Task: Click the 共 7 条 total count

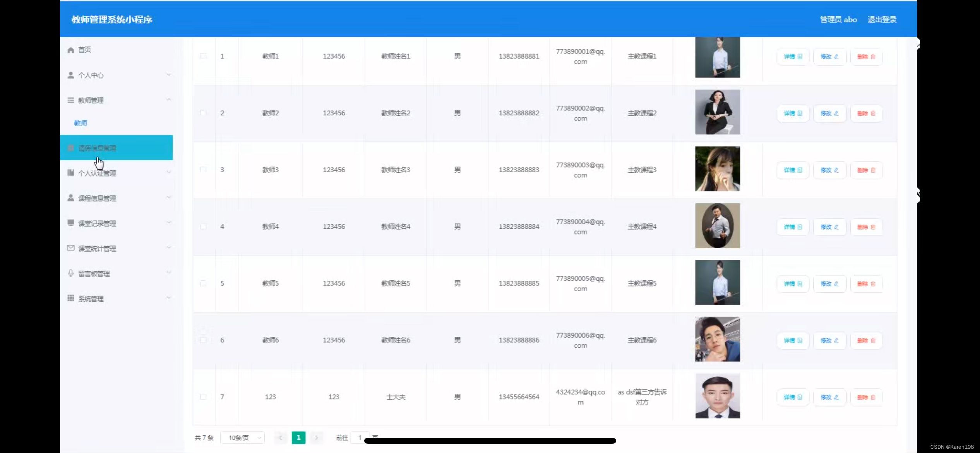Action: coord(204,438)
